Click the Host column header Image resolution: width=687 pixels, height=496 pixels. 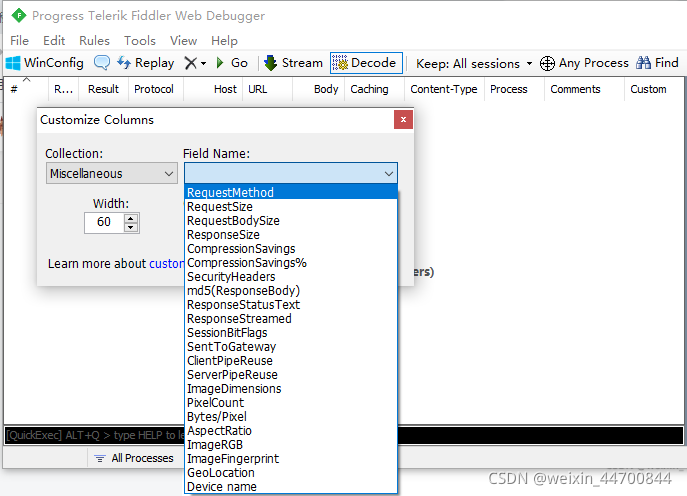(x=213, y=89)
